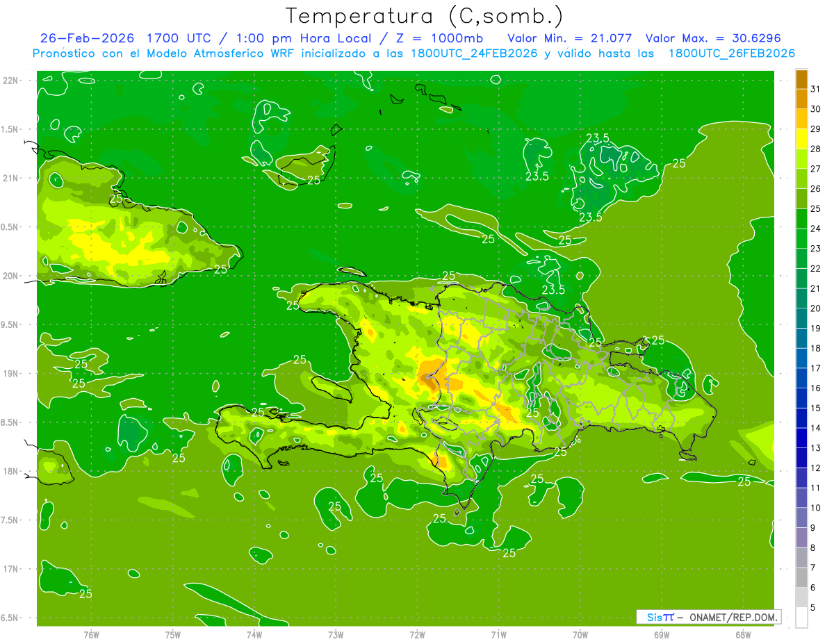Click the "75W" longitude axis label
This screenshot has height=644, width=834.
pos(173,635)
